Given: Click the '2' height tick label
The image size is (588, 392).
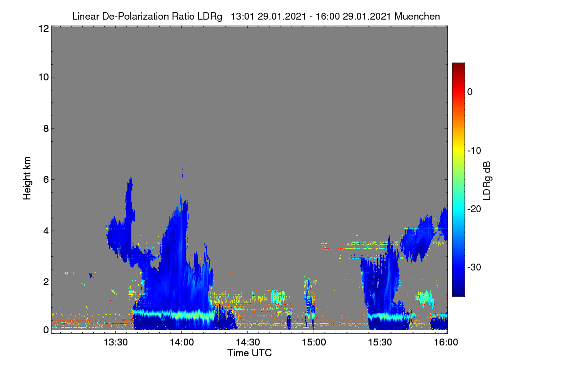Looking at the screenshot, I should (x=46, y=281).
